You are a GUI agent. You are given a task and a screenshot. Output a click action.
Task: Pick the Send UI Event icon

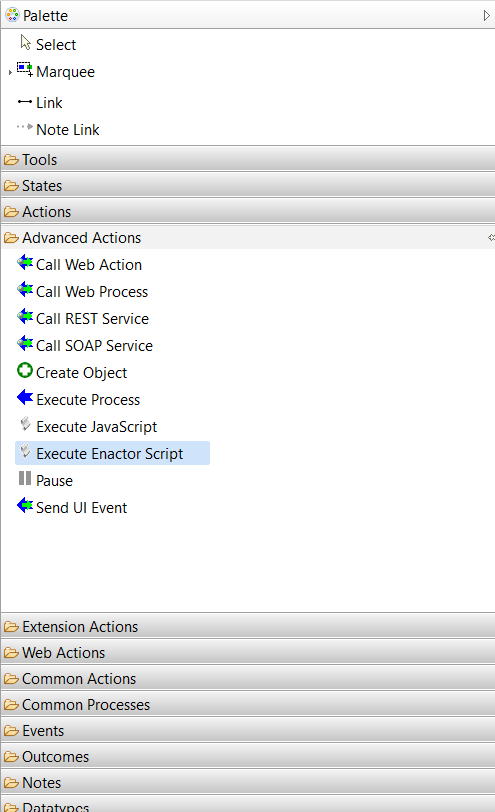coord(25,505)
